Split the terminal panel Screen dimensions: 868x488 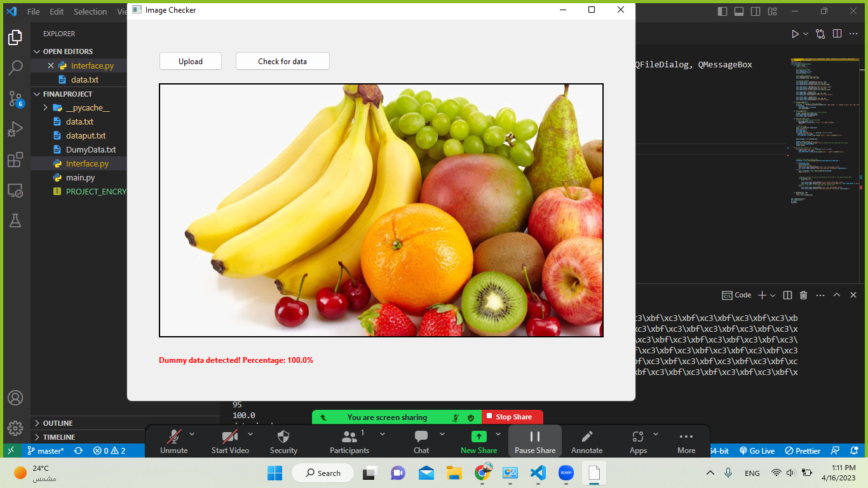(x=787, y=295)
